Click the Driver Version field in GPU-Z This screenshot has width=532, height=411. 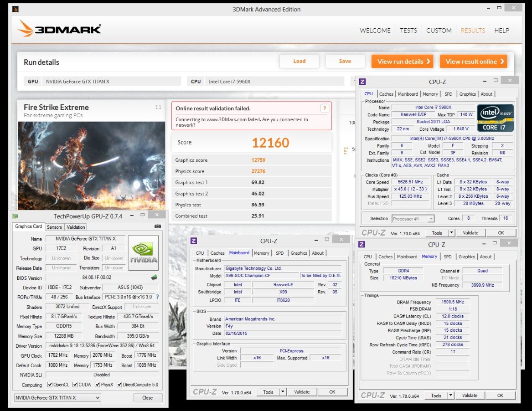click(102, 345)
